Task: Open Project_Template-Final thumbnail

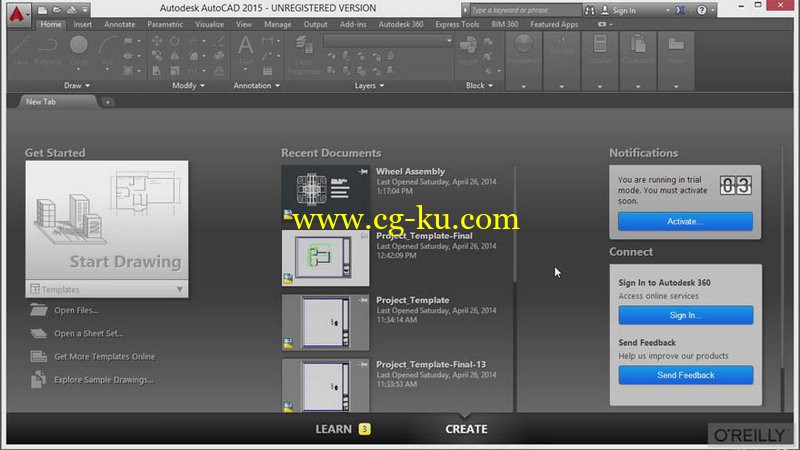Action: [x=326, y=258]
